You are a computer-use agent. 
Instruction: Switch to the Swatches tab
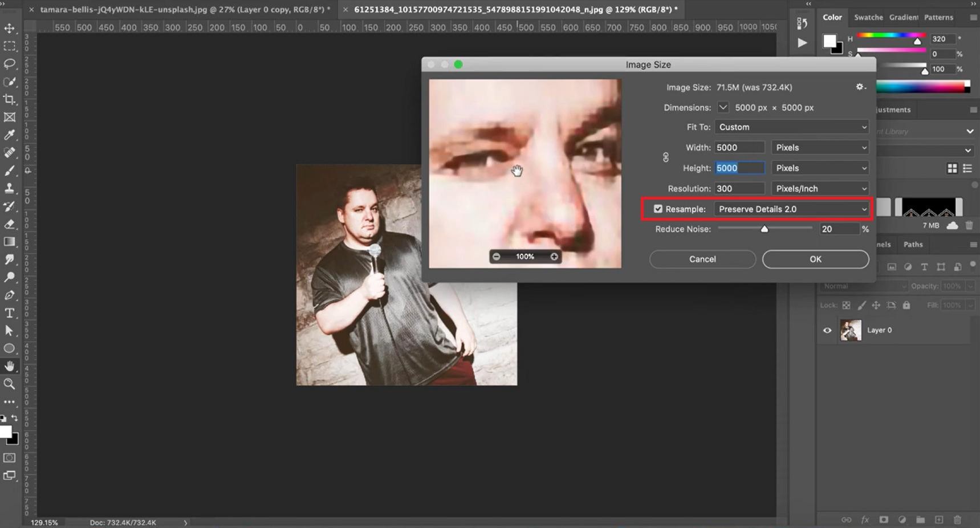[868, 18]
